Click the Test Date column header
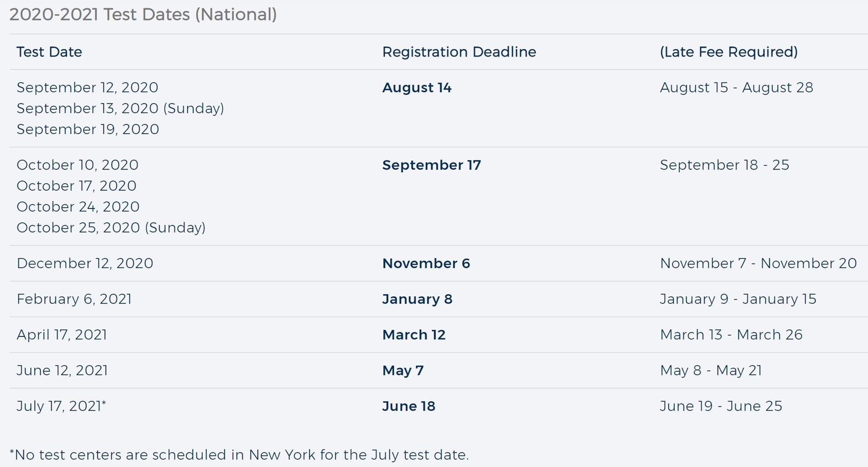The height and width of the screenshot is (467, 868). pyautogui.click(x=49, y=52)
